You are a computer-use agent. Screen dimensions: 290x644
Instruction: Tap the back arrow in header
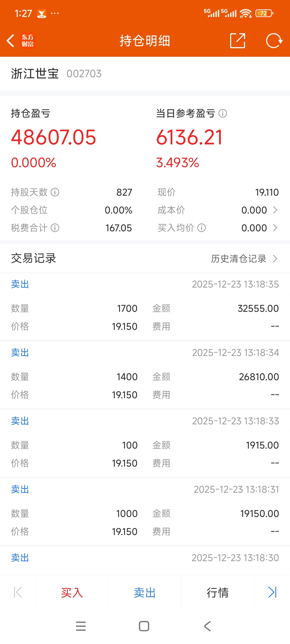tap(10, 41)
